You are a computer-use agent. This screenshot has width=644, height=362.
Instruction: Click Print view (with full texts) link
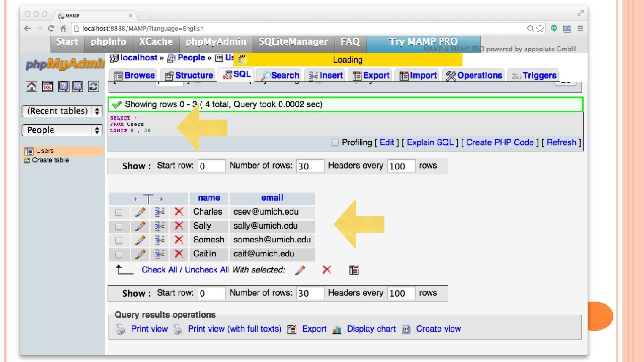pos(234,329)
